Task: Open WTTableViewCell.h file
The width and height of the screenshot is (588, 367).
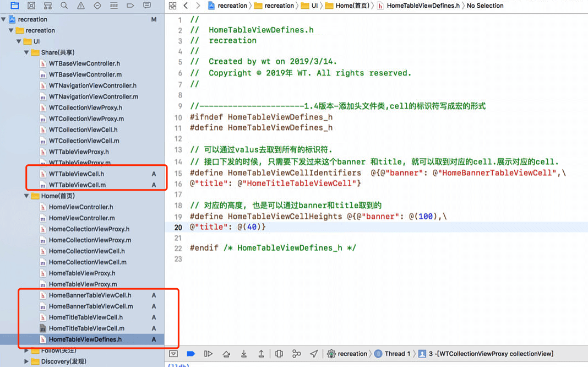Action: [77, 174]
